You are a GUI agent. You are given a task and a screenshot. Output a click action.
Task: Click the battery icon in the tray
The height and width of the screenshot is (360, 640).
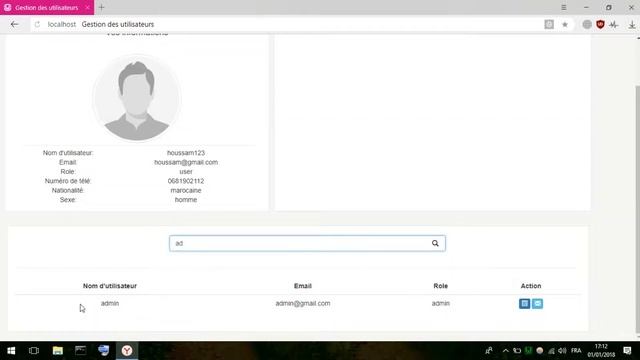pos(517,351)
